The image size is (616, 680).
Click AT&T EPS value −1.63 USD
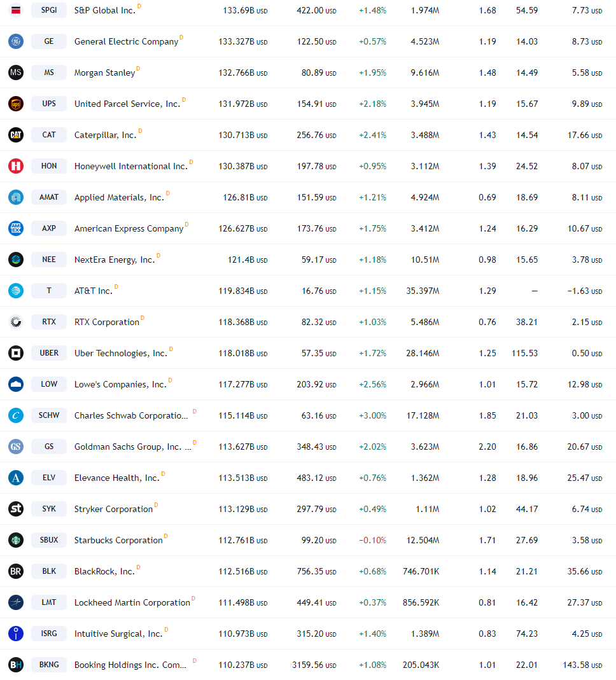[x=584, y=291]
